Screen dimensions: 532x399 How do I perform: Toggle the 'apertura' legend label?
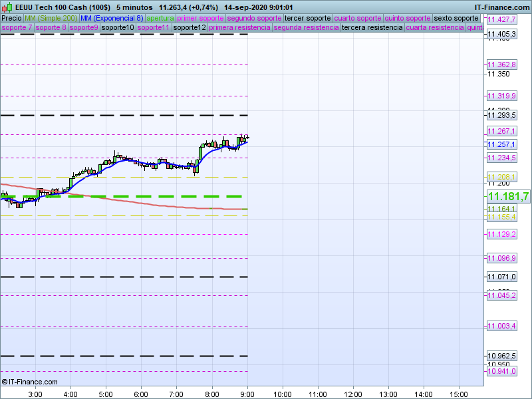pyautogui.click(x=160, y=18)
